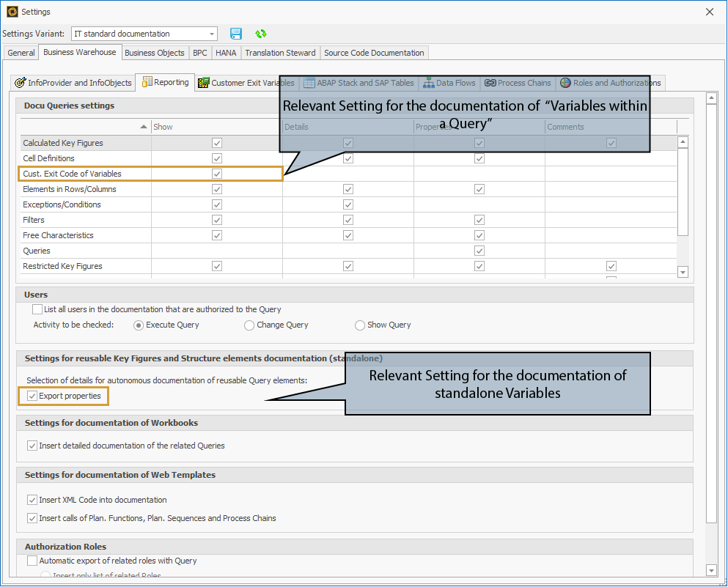
Task: Select the Change Query radio button
Action: click(249, 325)
